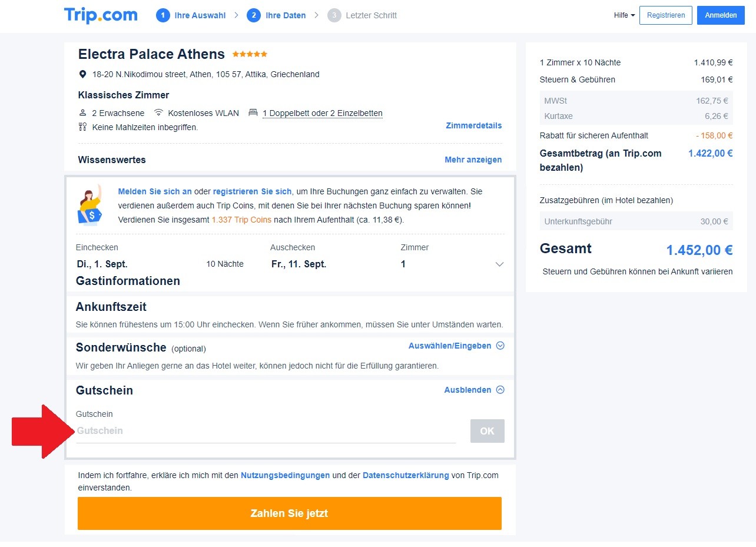Click Mehr anzeigen link
756x547 pixels.
(473, 160)
